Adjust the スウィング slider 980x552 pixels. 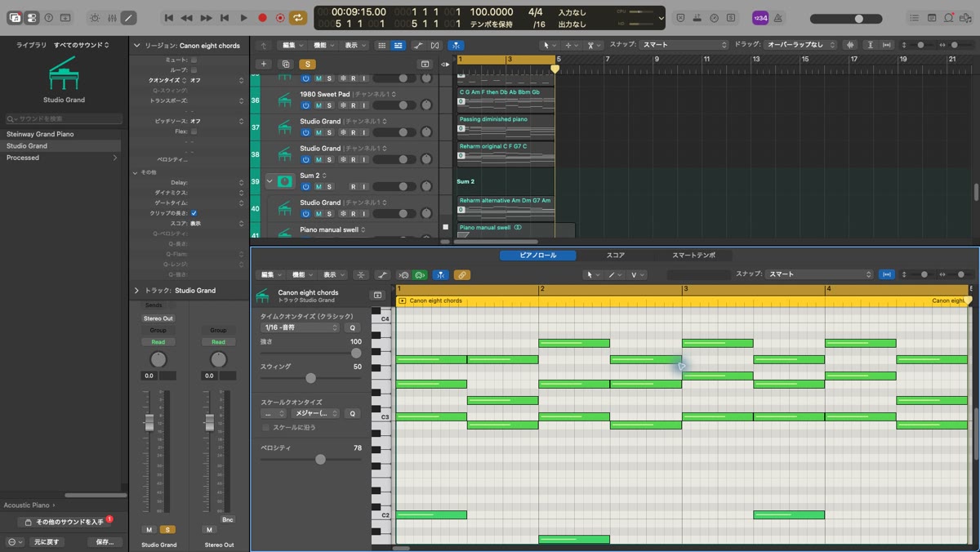[310, 378]
